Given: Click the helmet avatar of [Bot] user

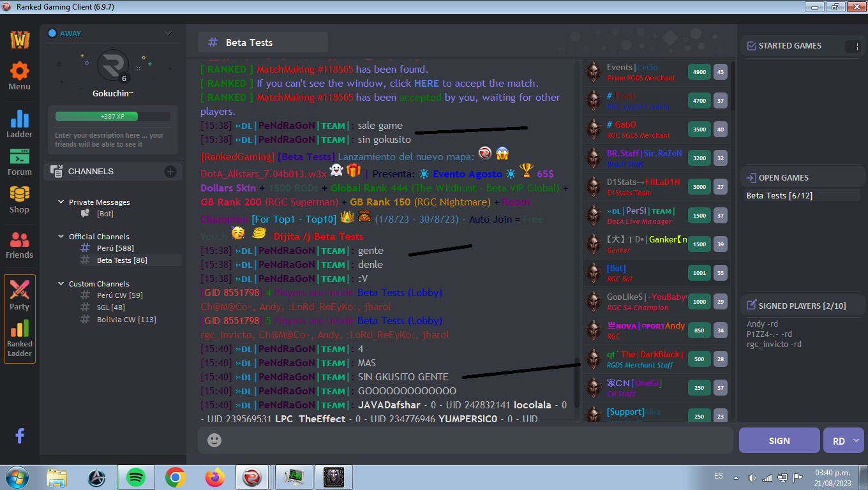Looking at the screenshot, I should pos(594,273).
